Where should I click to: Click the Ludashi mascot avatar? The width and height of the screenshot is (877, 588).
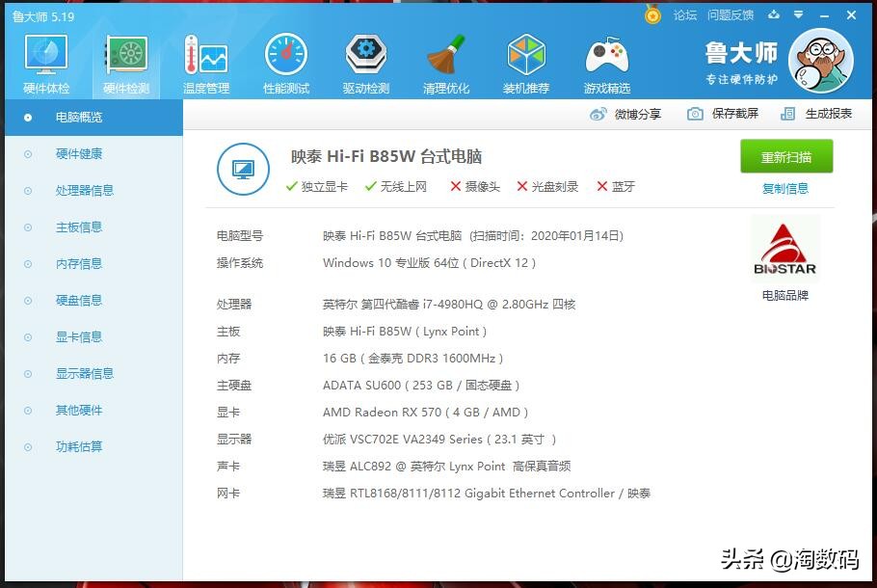821,60
